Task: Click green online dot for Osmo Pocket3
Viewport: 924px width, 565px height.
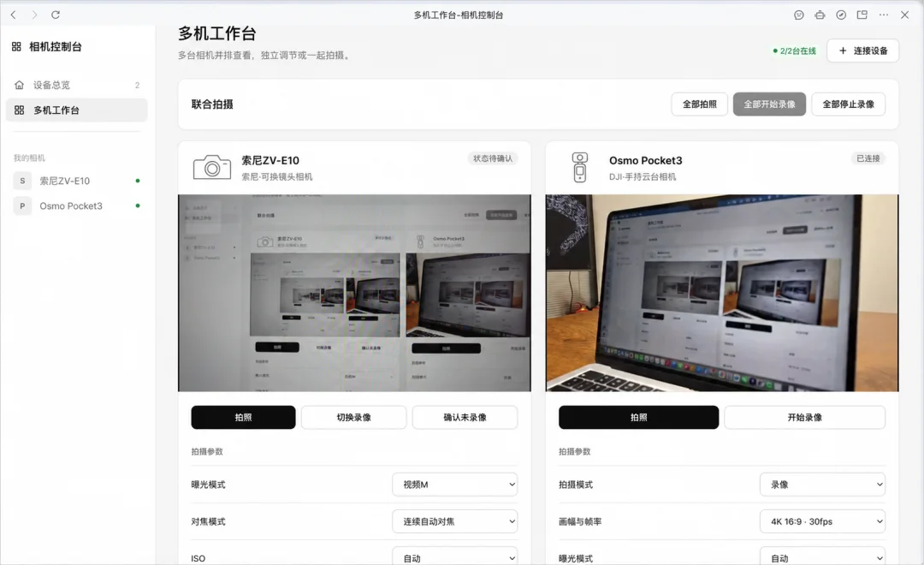Action: [x=137, y=205]
